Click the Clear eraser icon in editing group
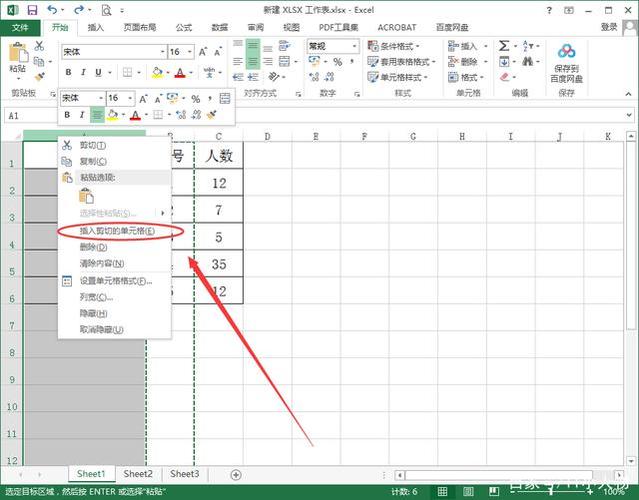639x500 pixels. 505,77
